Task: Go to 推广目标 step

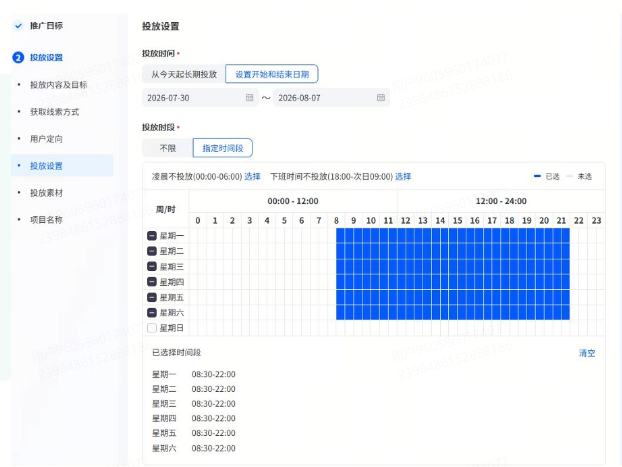Action: point(46,26)
